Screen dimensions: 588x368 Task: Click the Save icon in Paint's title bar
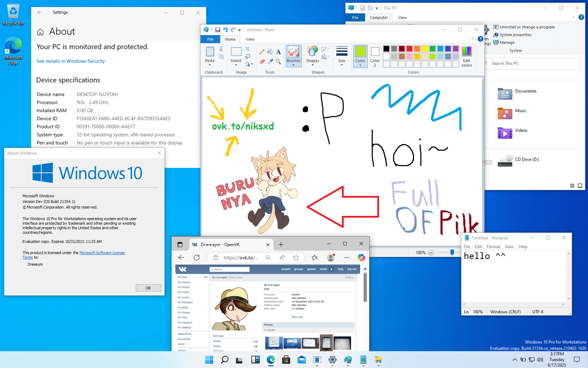click(217, 30)
